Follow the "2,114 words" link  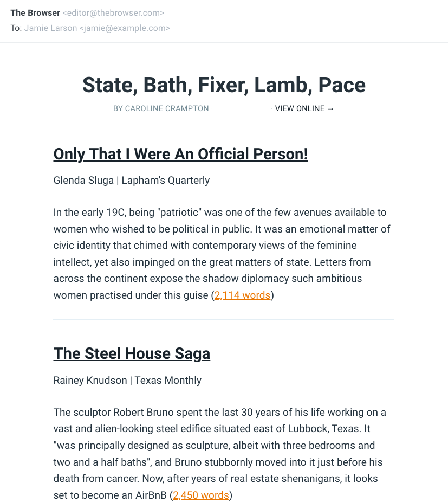242,295
